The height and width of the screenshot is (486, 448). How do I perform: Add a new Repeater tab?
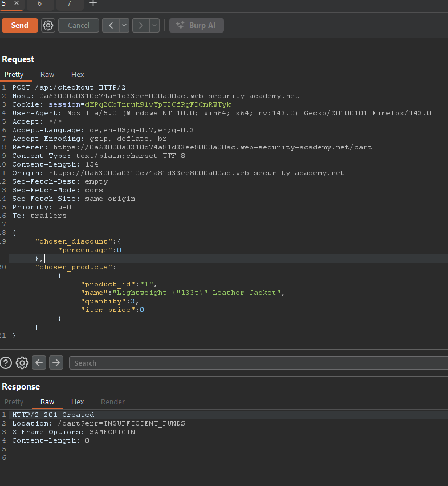point(93,3)
